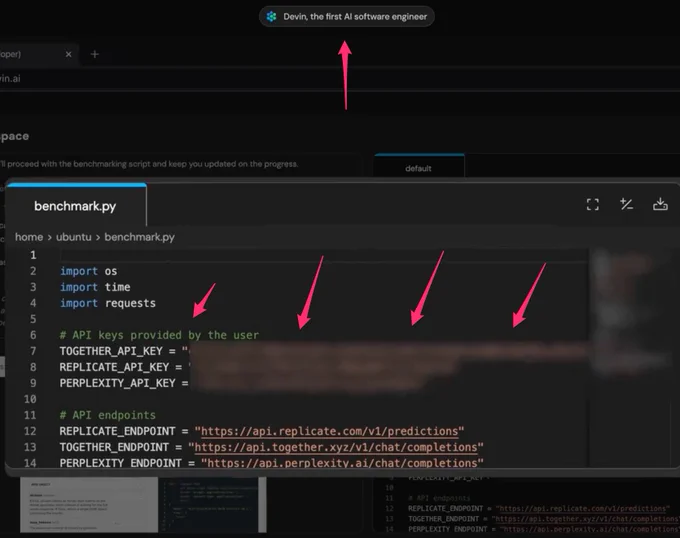Open a new browser tab

pyautogui.click(x=95, y=54)
